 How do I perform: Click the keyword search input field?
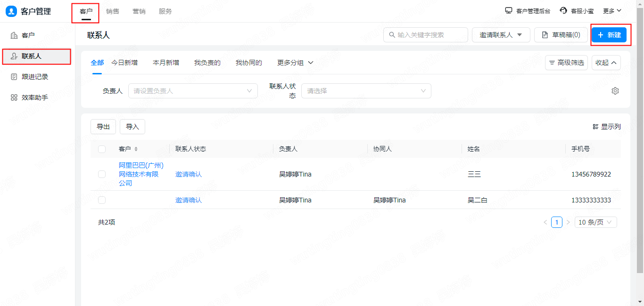[426, 35]
